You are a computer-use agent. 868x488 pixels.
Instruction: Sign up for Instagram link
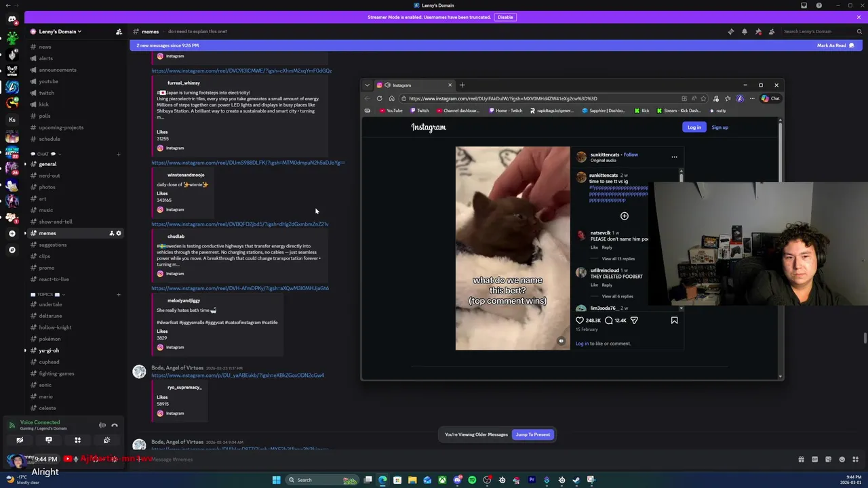coord(719,127)
